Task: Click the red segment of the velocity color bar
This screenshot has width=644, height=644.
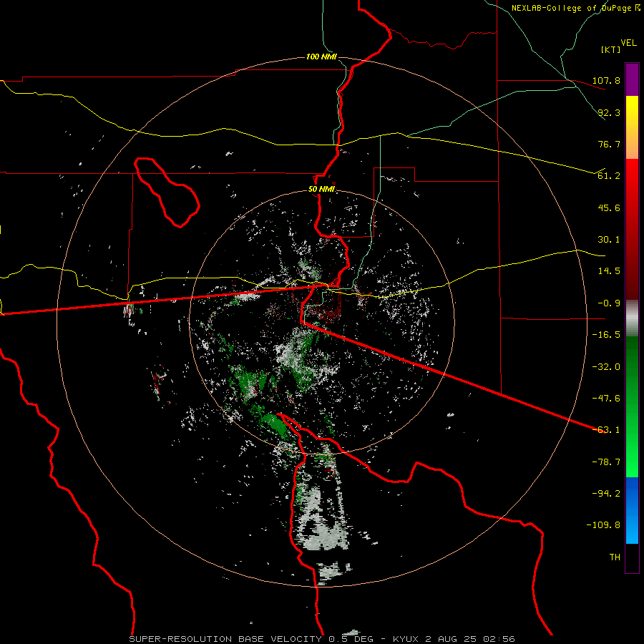Action: 632,229
